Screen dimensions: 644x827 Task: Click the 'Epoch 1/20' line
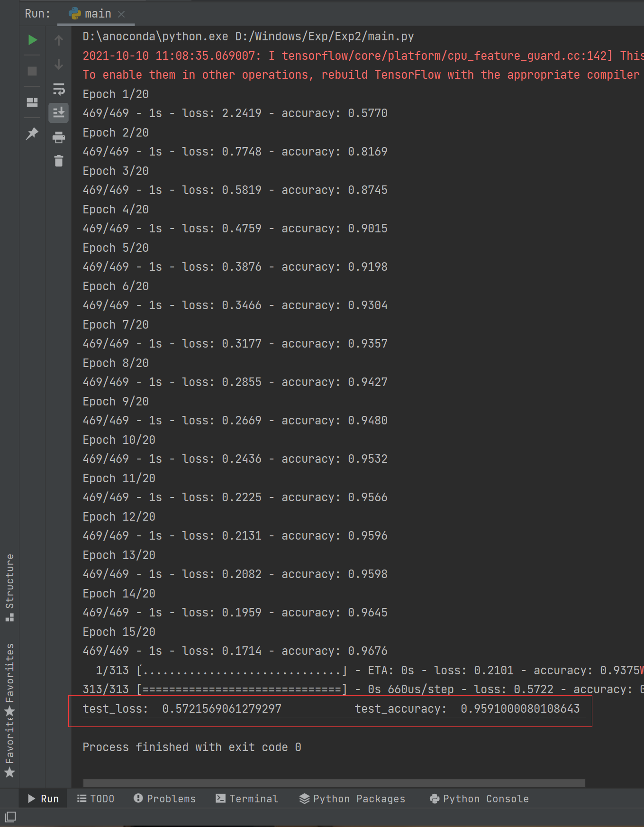116,94
